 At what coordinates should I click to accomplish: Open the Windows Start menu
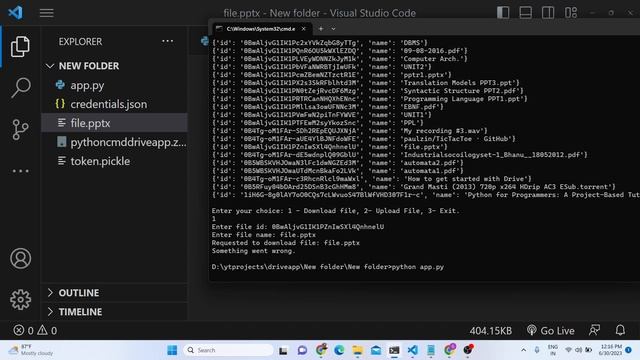click(172, 350)
